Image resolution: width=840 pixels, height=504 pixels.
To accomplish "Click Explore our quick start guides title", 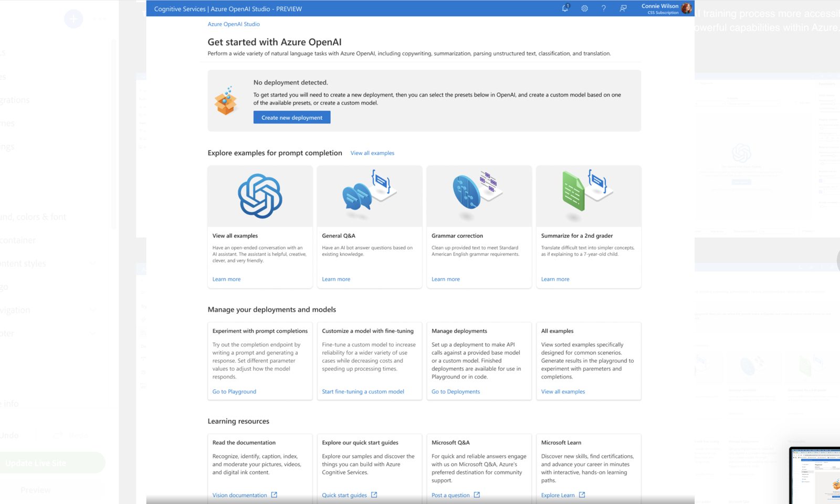I will click(360, 443).
